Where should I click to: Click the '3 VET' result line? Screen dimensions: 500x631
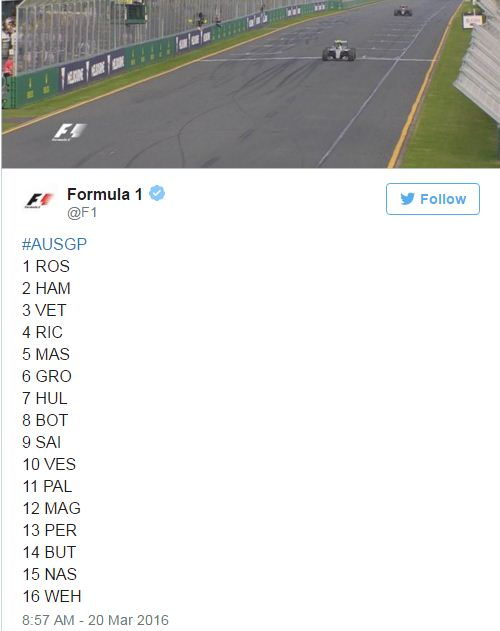[x=44, y=310]
